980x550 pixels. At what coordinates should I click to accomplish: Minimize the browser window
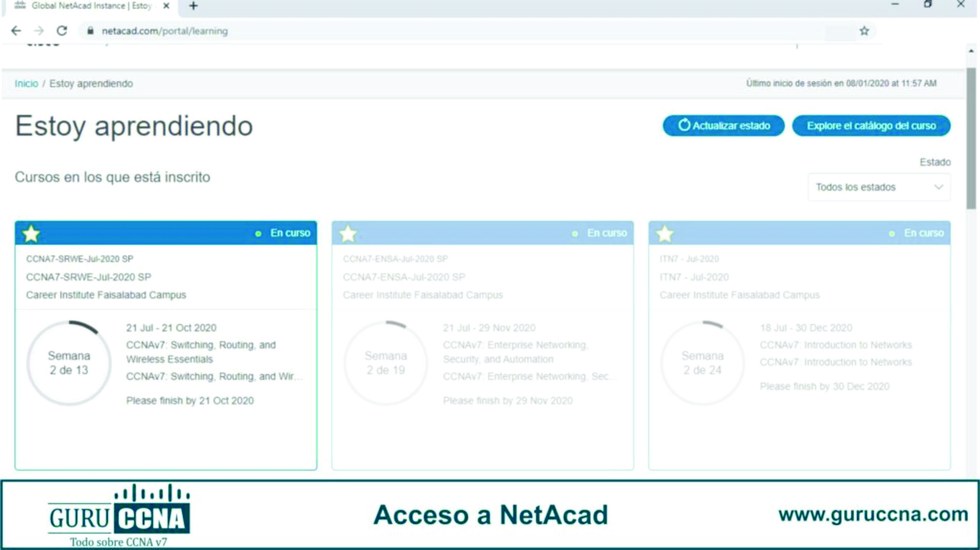tap(895, 5)
